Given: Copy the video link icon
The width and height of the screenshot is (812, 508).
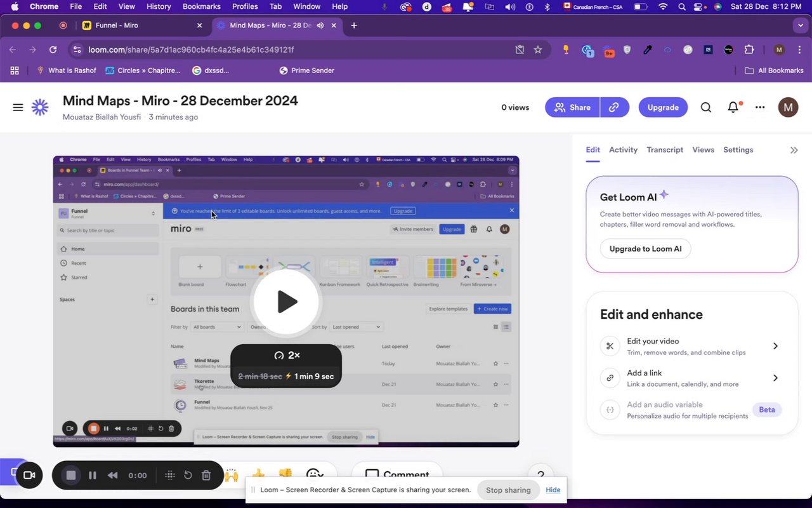Looking at the screenshot, I should click(614, 107).
